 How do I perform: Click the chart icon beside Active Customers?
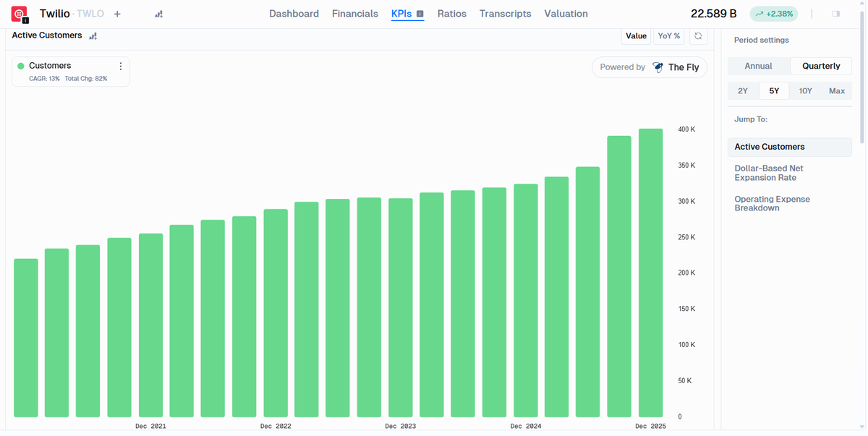pos(93,36)
